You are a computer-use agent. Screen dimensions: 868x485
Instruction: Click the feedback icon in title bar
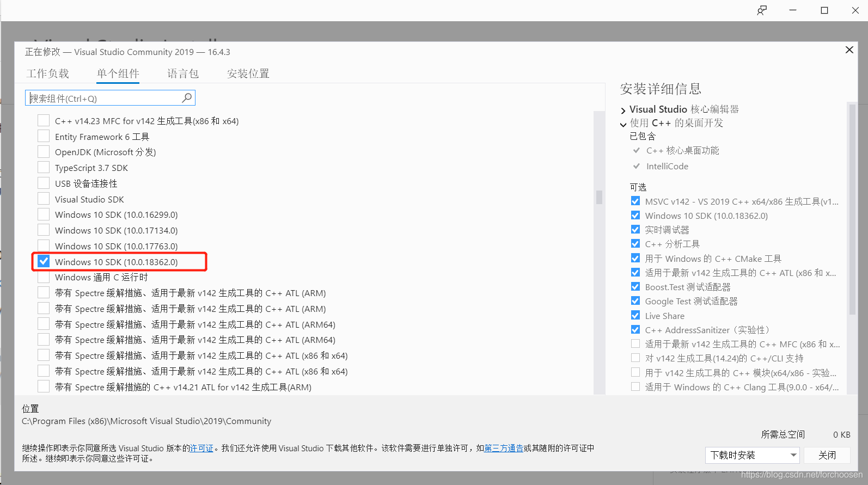(x=762, y=10)
